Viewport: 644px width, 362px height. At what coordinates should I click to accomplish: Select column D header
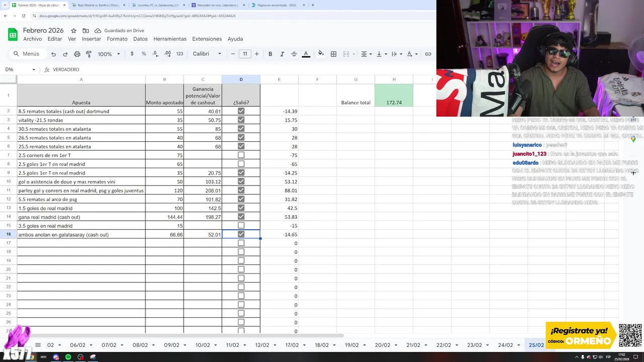click(241, 79)
